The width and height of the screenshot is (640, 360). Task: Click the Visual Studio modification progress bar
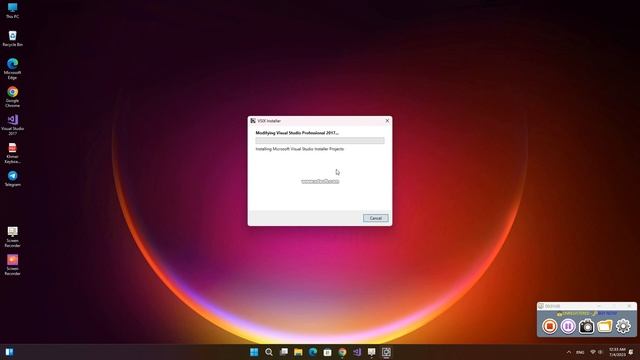[x=320, y=140]
